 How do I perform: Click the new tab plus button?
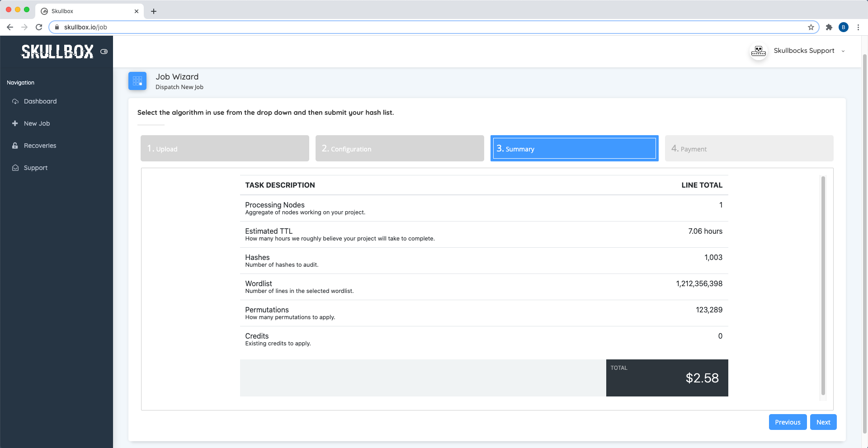(x=154, y=11)
